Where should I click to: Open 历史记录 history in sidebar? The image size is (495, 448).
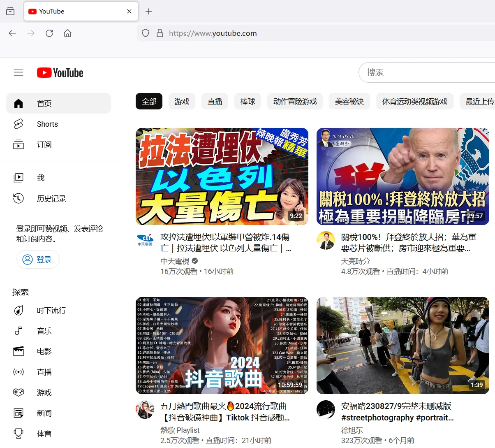click(x=51, y=199)
